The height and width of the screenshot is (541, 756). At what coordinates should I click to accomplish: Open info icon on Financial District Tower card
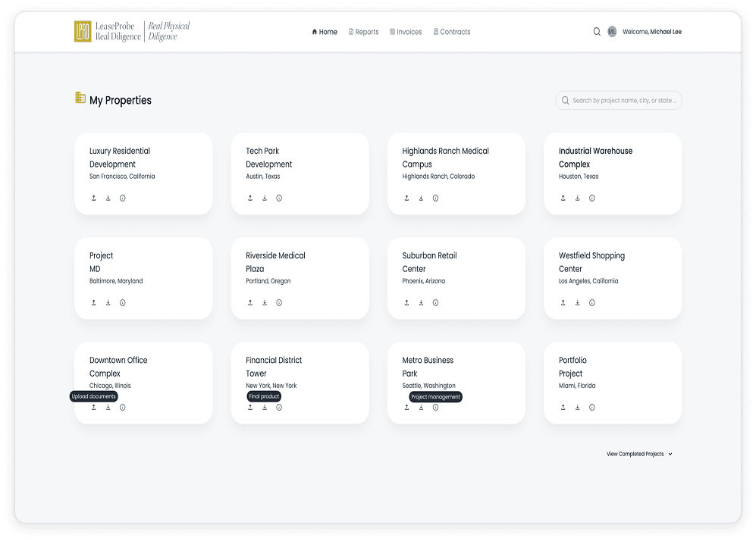tap(279, 407)
